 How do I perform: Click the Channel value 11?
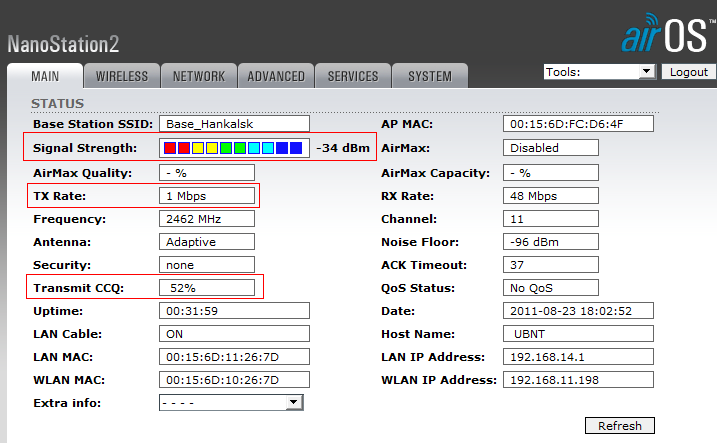551,219
